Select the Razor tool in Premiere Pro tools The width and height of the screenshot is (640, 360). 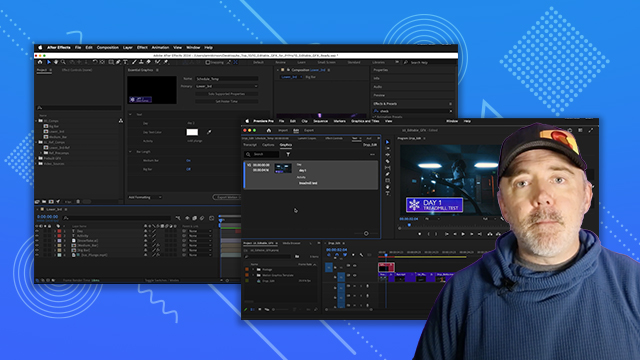click(387, 161)
